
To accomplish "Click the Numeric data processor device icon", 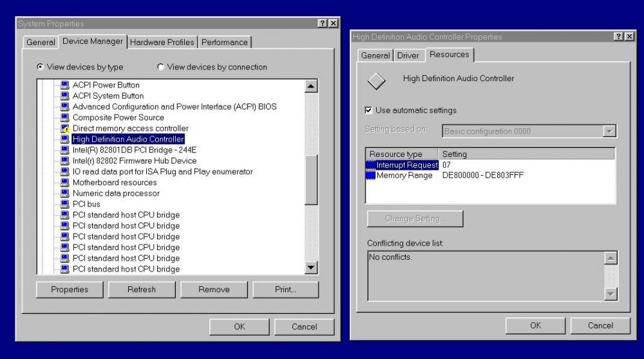I will pos(64,193).
